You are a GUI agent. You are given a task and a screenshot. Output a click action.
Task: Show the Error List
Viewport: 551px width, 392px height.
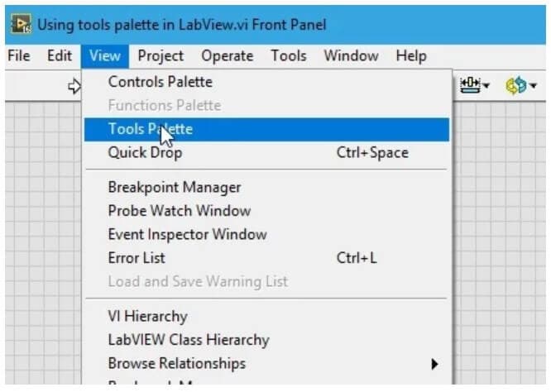point(137,258)
